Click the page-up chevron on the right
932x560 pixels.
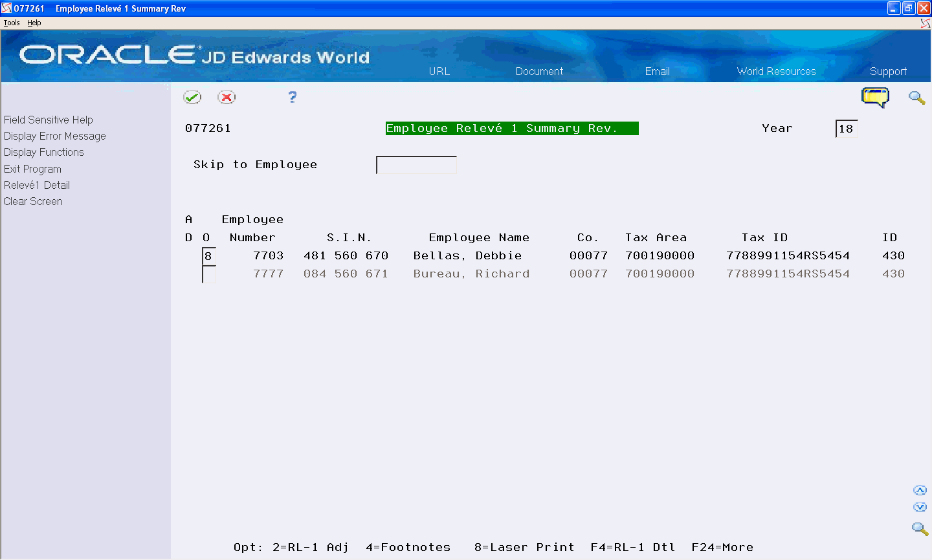(x=920, y=490)
